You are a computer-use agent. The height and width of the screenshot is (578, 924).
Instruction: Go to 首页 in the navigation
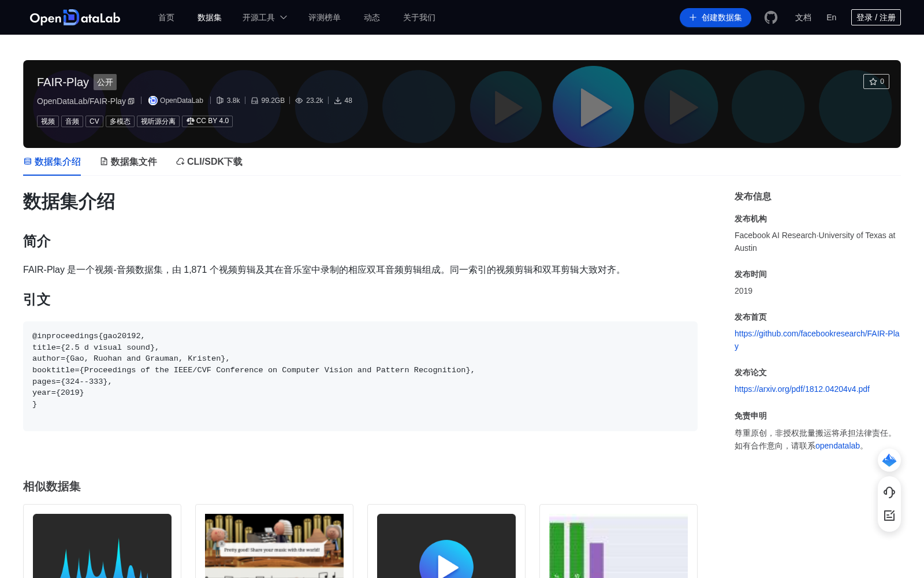coord(166,17)
